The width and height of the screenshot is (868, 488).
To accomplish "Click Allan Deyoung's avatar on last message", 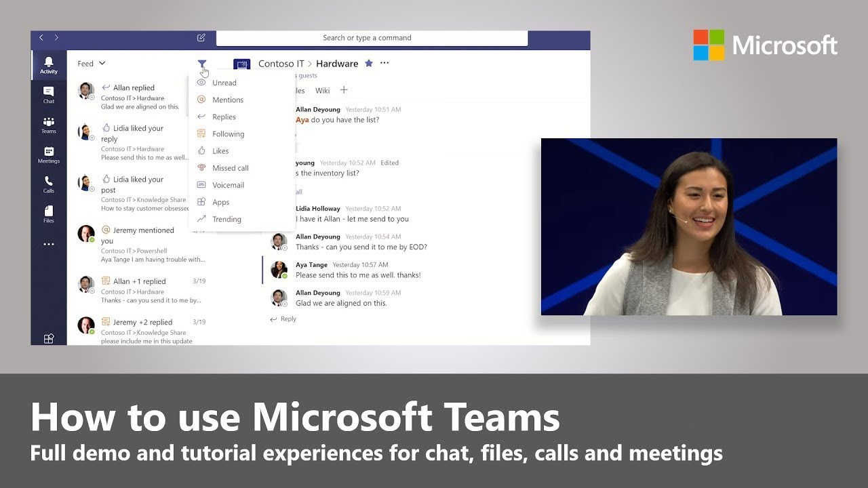I will [x=279, y=298].
